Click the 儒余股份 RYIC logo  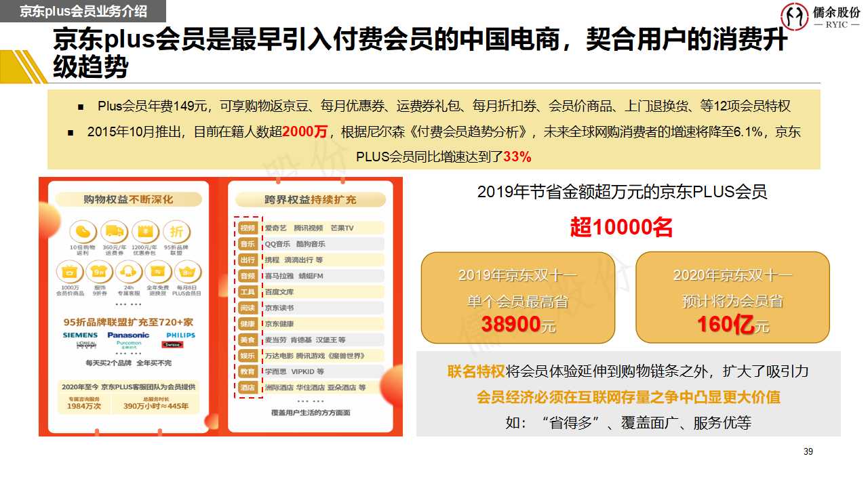[818, 16]
